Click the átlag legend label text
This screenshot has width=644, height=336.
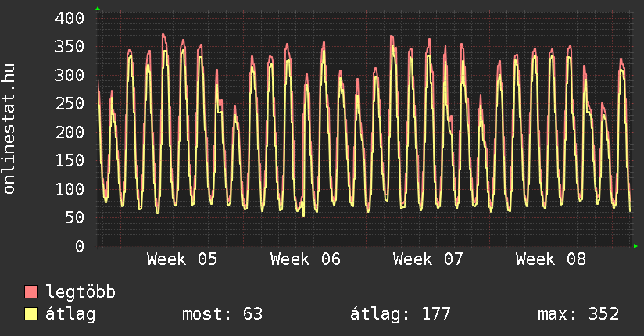click(x=71, y=314)
